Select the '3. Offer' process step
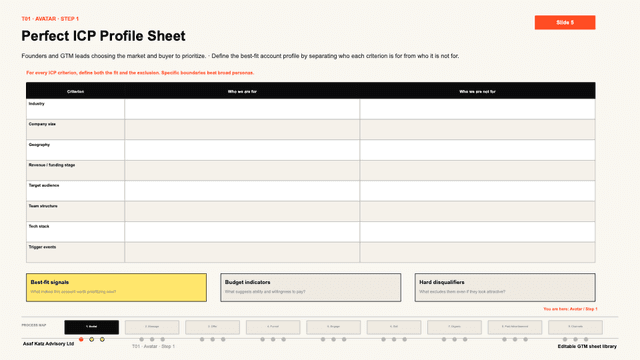 (x=212, y=327)
